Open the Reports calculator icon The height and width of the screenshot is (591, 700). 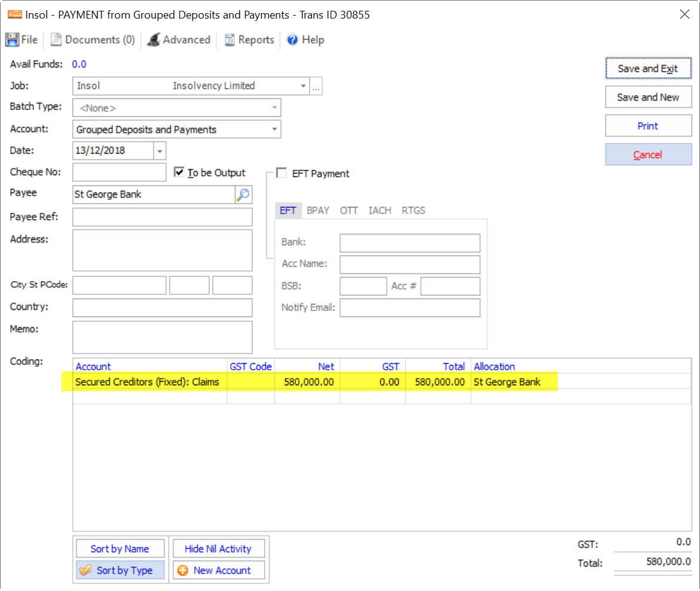pyautogui.click(x=230, y=39)
